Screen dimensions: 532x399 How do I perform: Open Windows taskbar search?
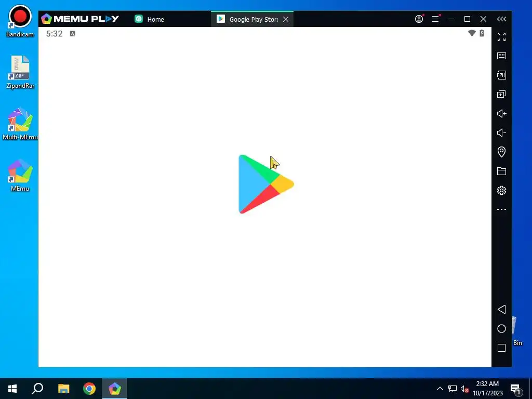[x=37, y=389]
